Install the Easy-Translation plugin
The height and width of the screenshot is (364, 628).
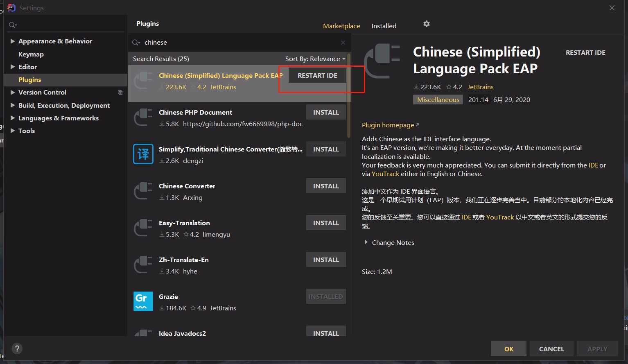pos(326,223)
